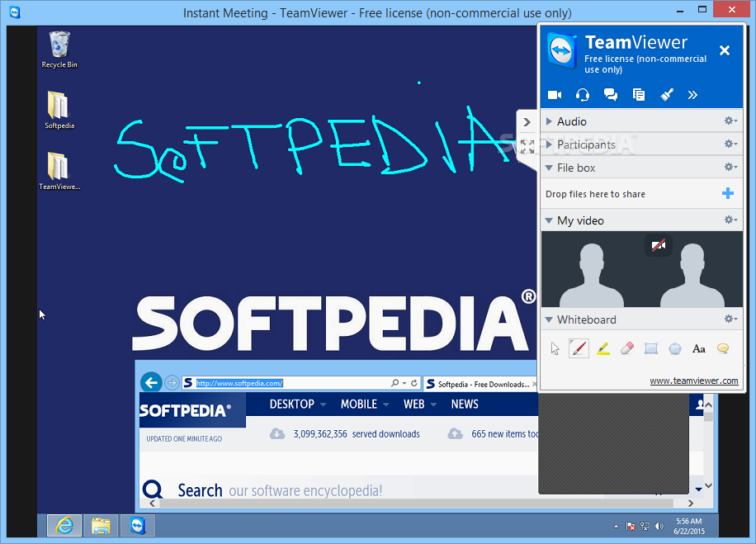Open the chat bubbles icon

coord(611,95)
